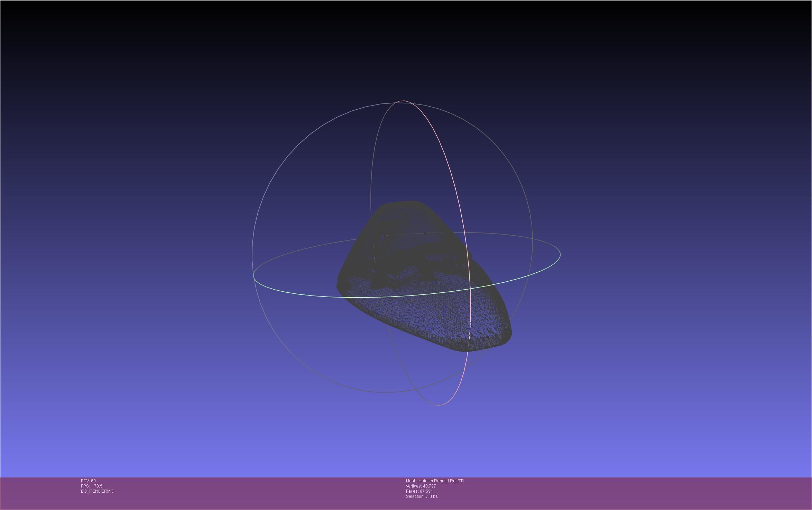Click the FPS counter text
812x510 pixels.
coord(91,486)
